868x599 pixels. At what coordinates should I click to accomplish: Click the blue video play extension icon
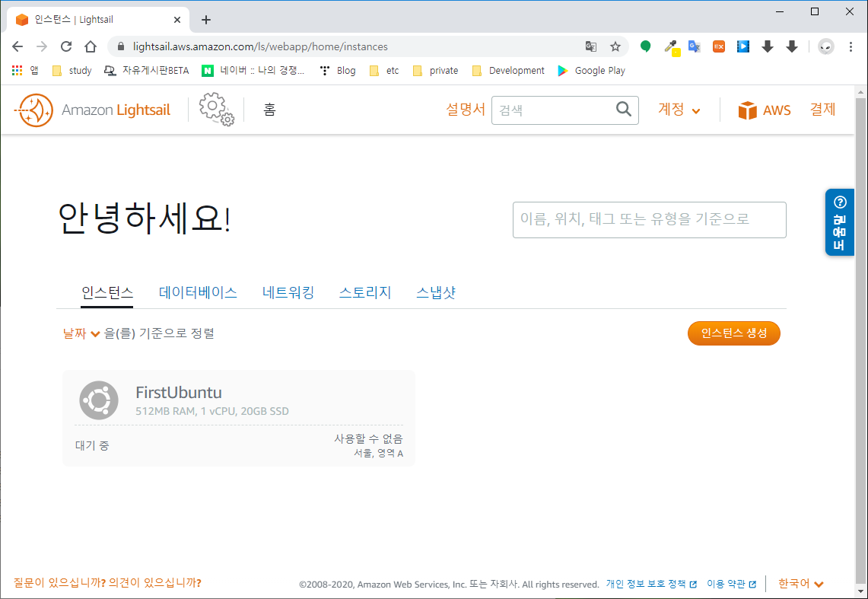(743, 46)
